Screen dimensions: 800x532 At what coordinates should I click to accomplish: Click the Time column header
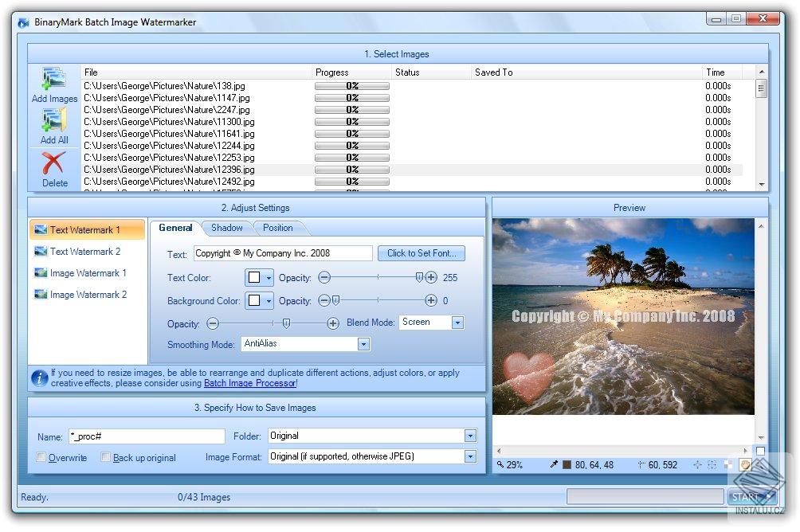(723, 72)
